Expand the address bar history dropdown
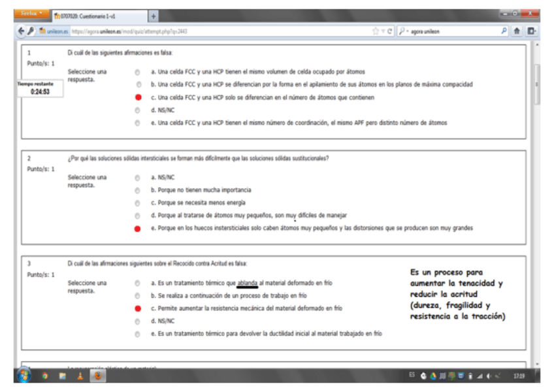 pyautogui.click(x=382, y=31)
